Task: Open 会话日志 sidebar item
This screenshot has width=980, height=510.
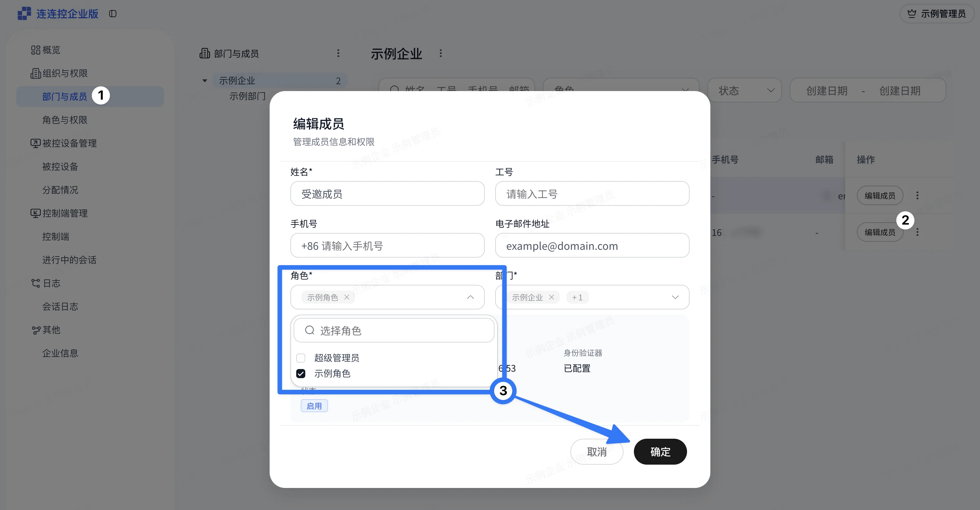Action: click(60, 307)
